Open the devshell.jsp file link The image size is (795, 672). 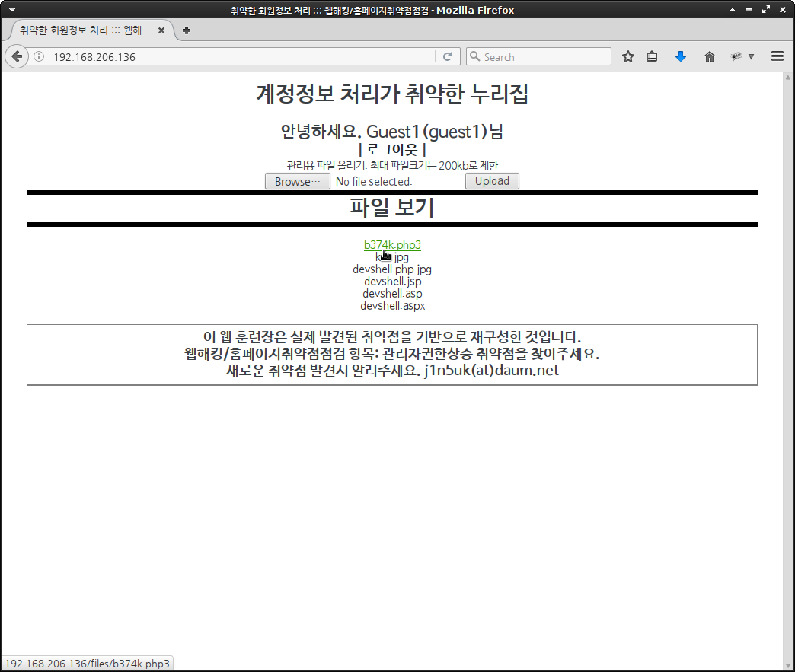[392, 282]
